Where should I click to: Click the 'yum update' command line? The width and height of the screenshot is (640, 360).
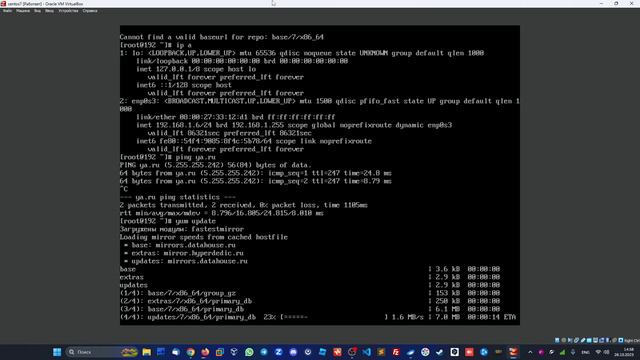(x=168, y=221)
